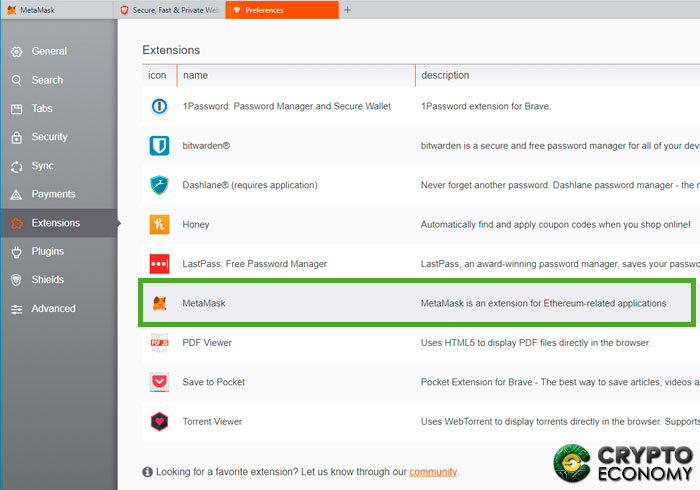Click 'MetaMask is an extension for Ethereum-related' description
The width and height of the screenshot is (700, 490).
(x=543, y=303)
